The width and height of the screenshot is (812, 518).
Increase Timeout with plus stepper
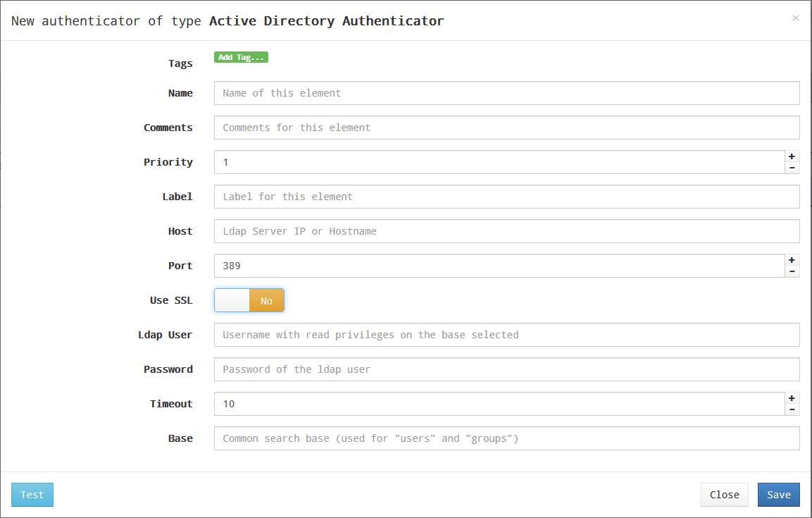[792, 398]
